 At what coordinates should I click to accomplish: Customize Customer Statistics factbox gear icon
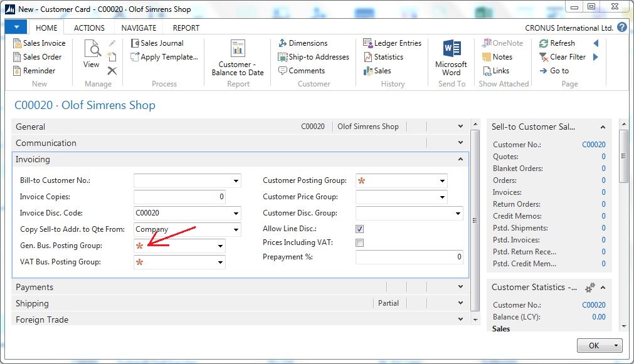click(590, 287)
